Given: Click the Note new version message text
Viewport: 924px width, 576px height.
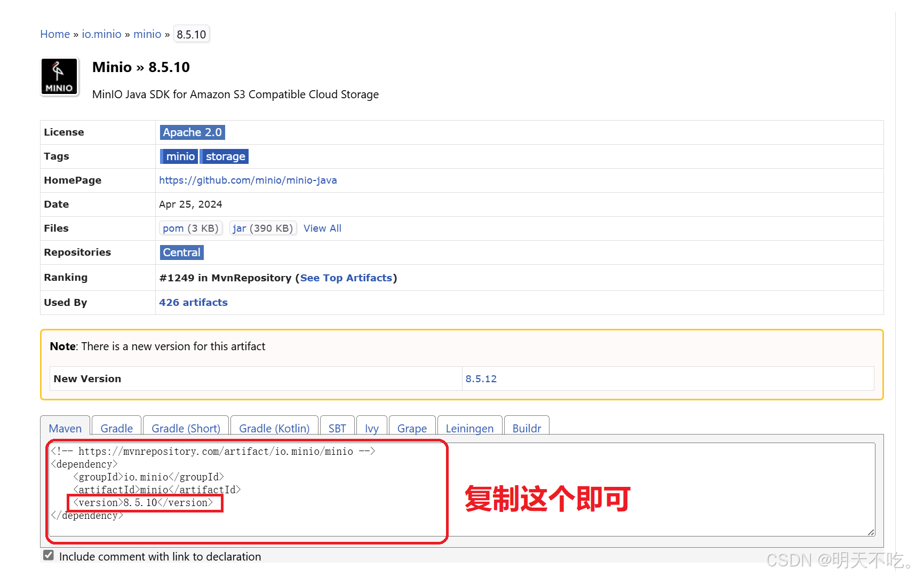Looking at the screenshot, I should (x=157, y=346).
